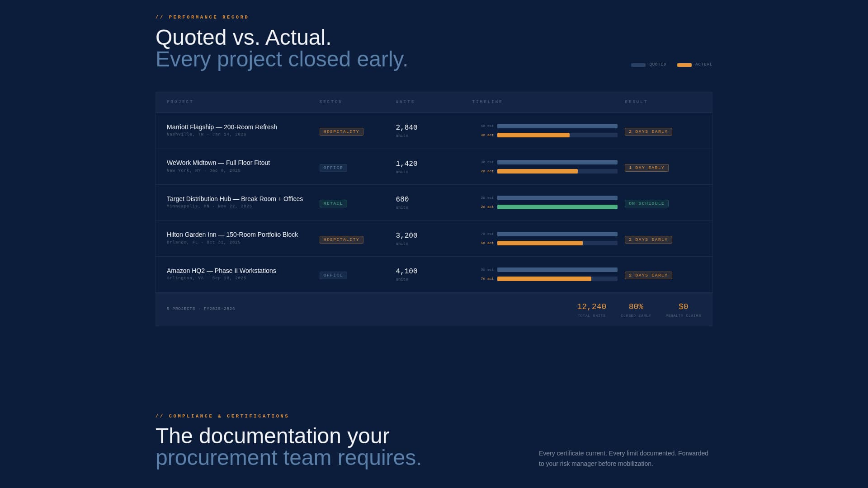The height and width of the screenshot is (488, 868).
Task: Click the Units column header
Action: (x=405, y=102)
